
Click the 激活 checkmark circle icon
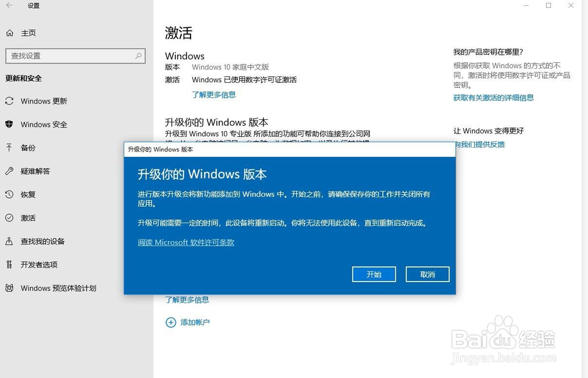click(x=9, y=218)
